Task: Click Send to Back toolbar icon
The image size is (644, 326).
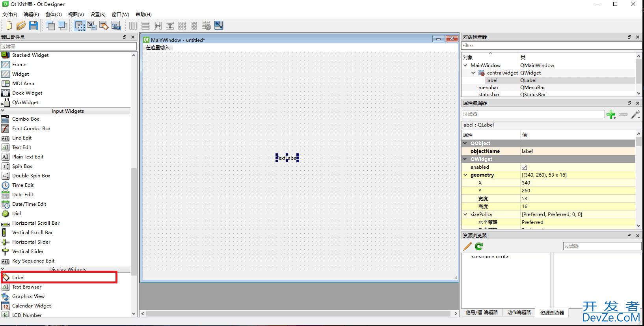Action: pos(50,26)
